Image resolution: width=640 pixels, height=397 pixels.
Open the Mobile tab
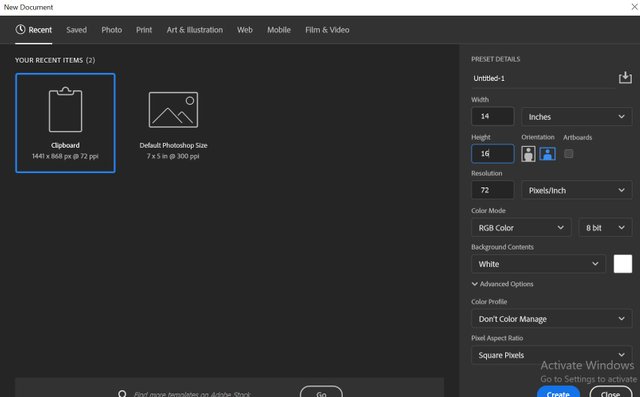(279, 30)
